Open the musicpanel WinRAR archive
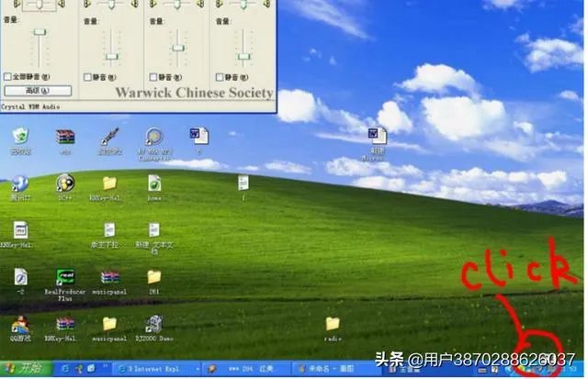The height and width of the screenshot is (379, 588). [109, 277]
